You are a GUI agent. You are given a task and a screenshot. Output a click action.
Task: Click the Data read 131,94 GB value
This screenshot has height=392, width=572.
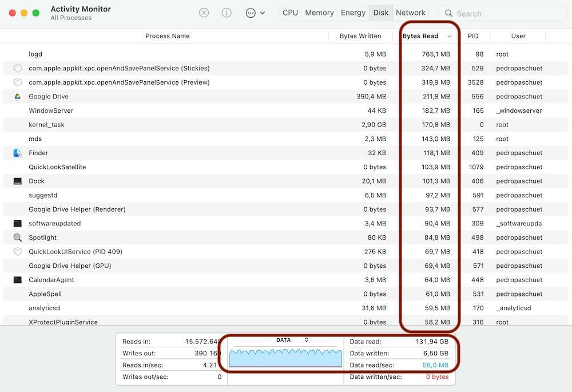432,342
